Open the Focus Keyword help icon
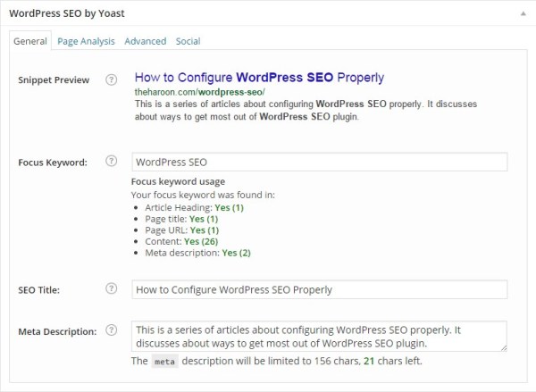The image size is (536, 392). pyautogui.click(x=111, y=161)
